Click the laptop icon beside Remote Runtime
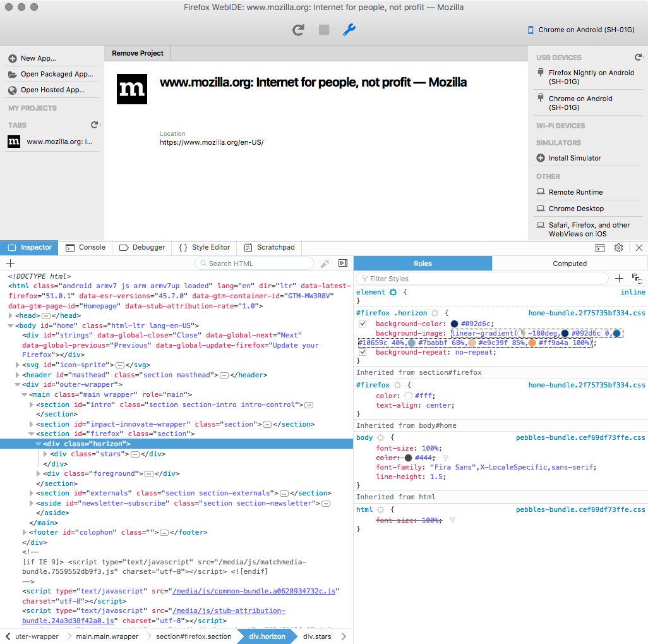The height and width of the screenshot is (644, 648). [541, 191]
